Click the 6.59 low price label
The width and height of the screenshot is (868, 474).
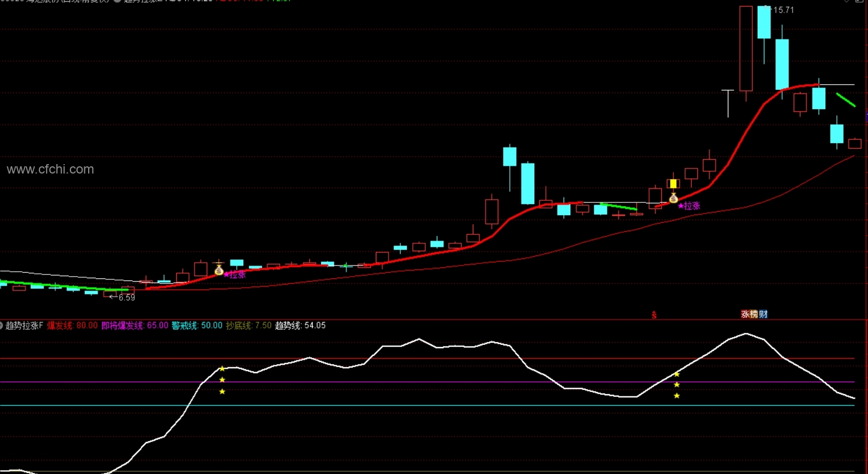tap(126, 298)
